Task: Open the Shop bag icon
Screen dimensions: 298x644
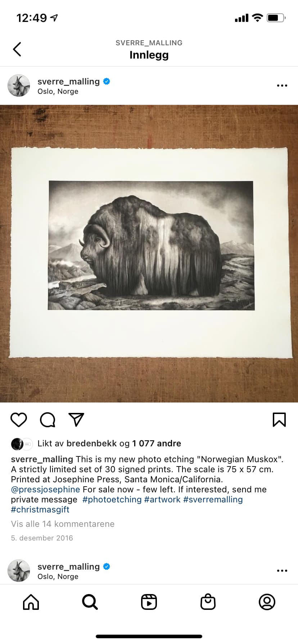Action: click(x=208, y=602)
